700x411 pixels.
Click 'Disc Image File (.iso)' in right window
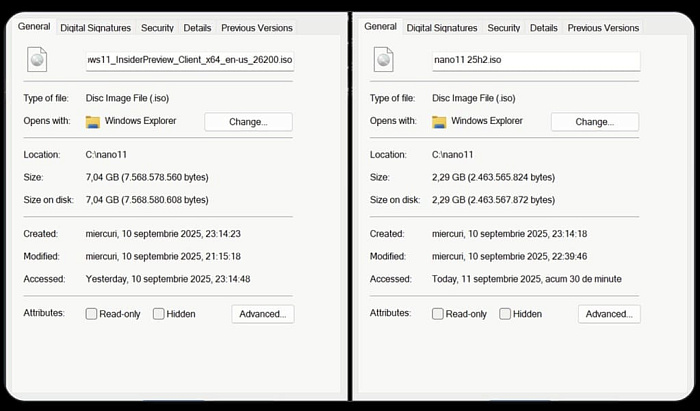(x=474, y=98)
